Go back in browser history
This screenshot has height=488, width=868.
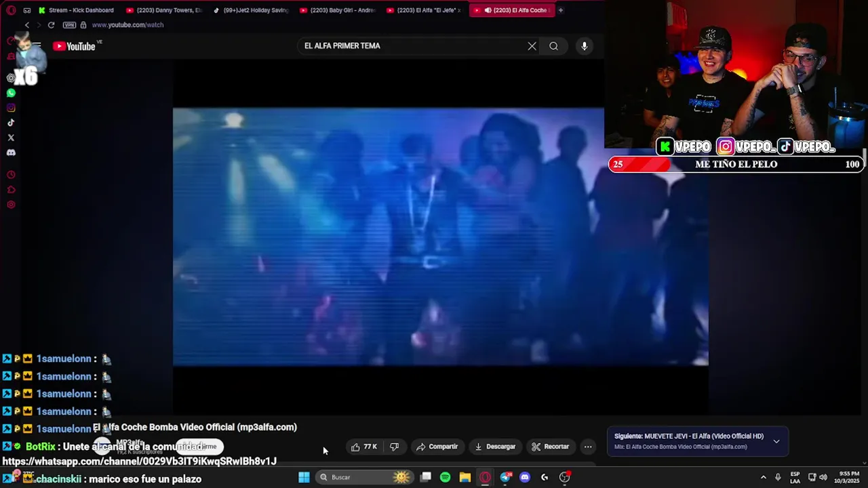(x=26, y=25)
